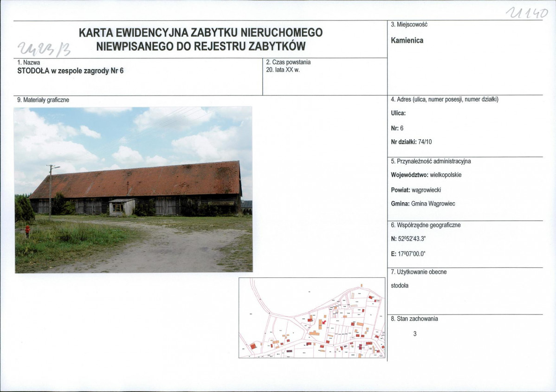The height and width of the screenshot is (392, 556).
Task: Select the value '20. lata XX w.'
Action: pos(283,70)
